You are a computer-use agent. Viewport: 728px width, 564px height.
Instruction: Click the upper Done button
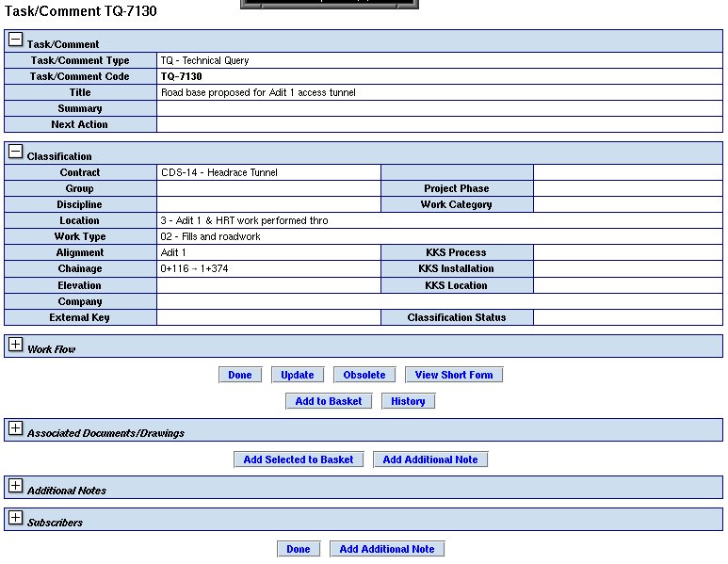point(240,375)
